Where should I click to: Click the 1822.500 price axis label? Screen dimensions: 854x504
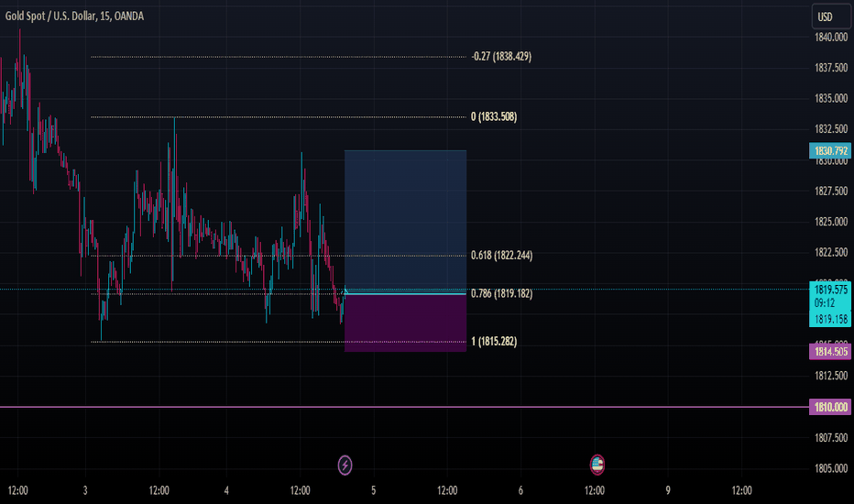(x=830, y=252)
